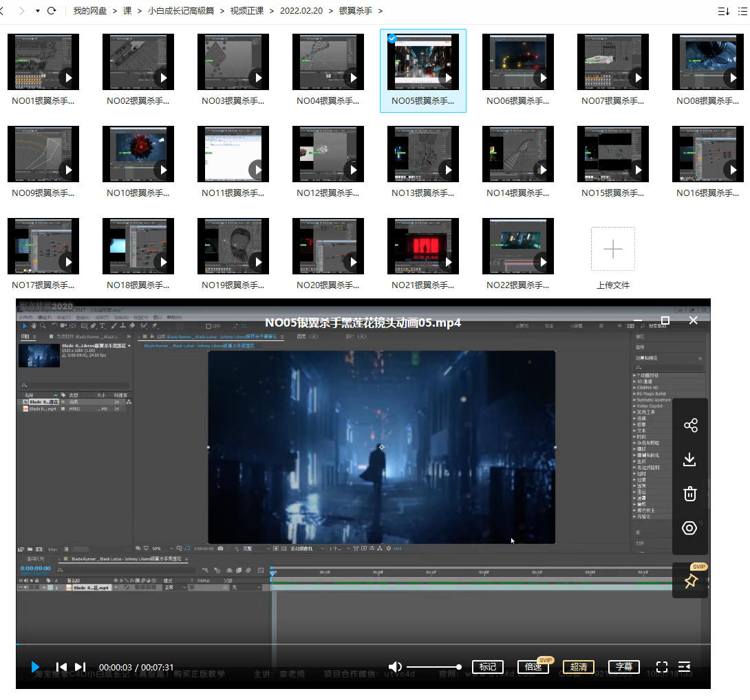Open the sort order dropdown in top-right
The height and width of the screenshot is (700, 750).
coord(723,11)
